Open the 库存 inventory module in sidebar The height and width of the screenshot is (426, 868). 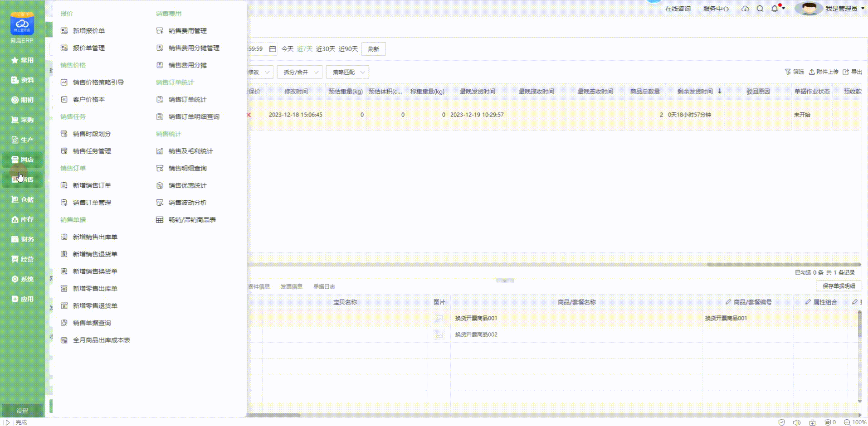pos(22,219)
